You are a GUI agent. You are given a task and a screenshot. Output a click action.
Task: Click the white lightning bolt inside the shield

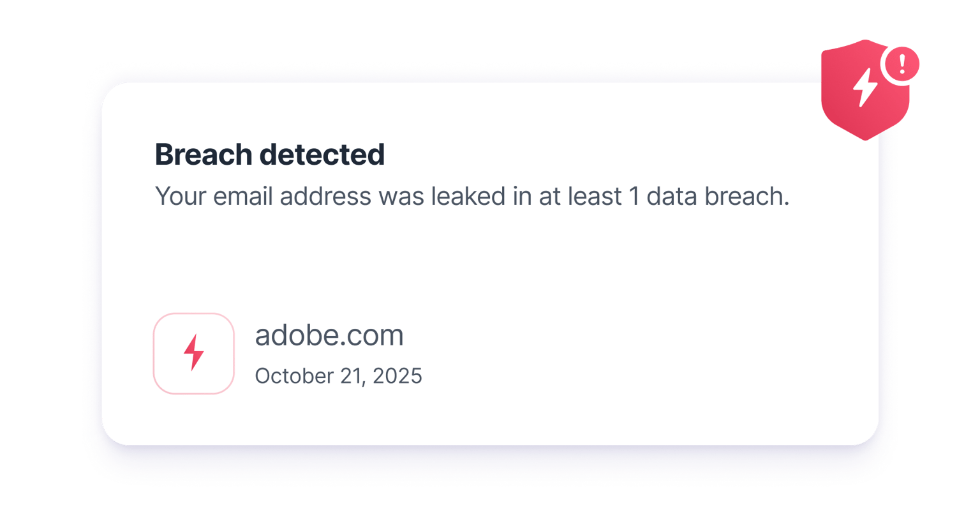(865, 87)
